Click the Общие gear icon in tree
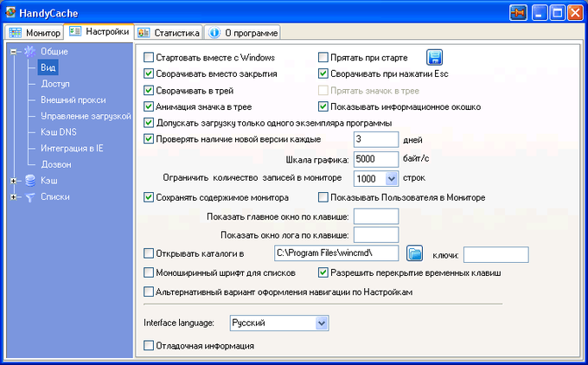The width and height of the screenshot is (588, 365). click(29, 52)
